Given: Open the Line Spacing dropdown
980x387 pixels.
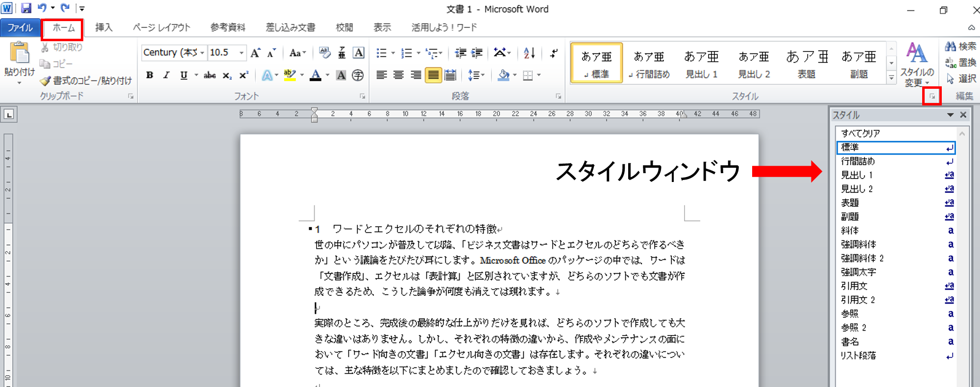Looking at the screenshot, I should coord(476,75).
